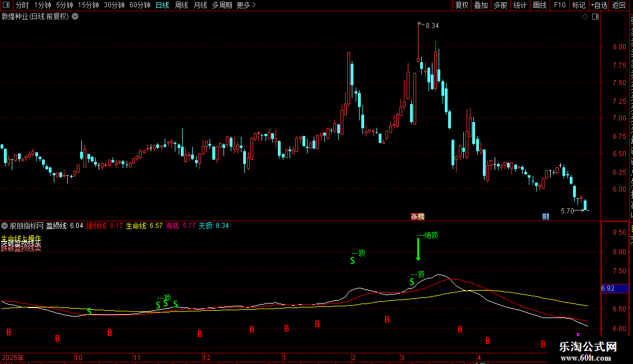The height and width of the screenshot is (364, 633).
Task: Click the month 12 marker on timeline
Action: 207,357
